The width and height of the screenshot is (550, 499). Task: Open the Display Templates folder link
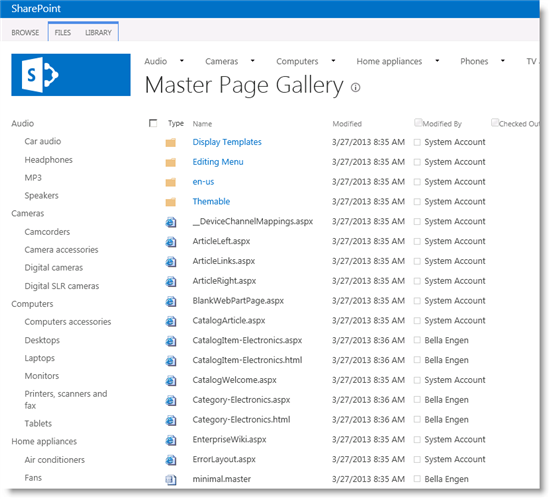coord(227,142)
